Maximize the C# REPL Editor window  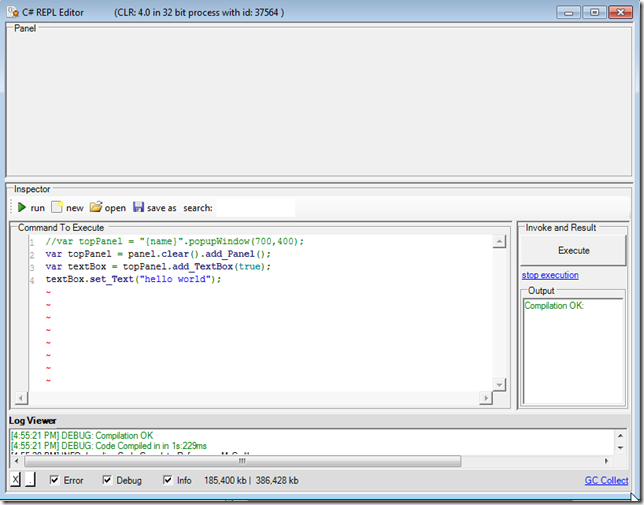pos(594,12)
